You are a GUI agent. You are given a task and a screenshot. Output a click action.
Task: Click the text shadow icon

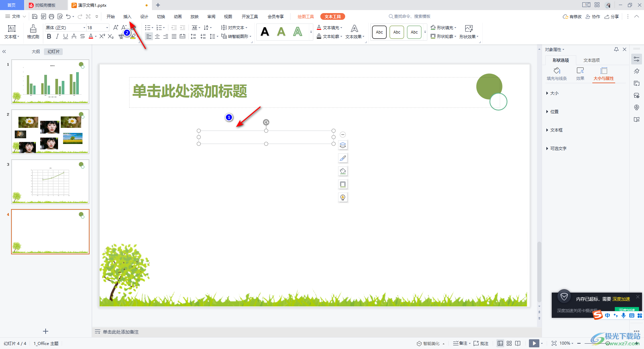(74, 36)
